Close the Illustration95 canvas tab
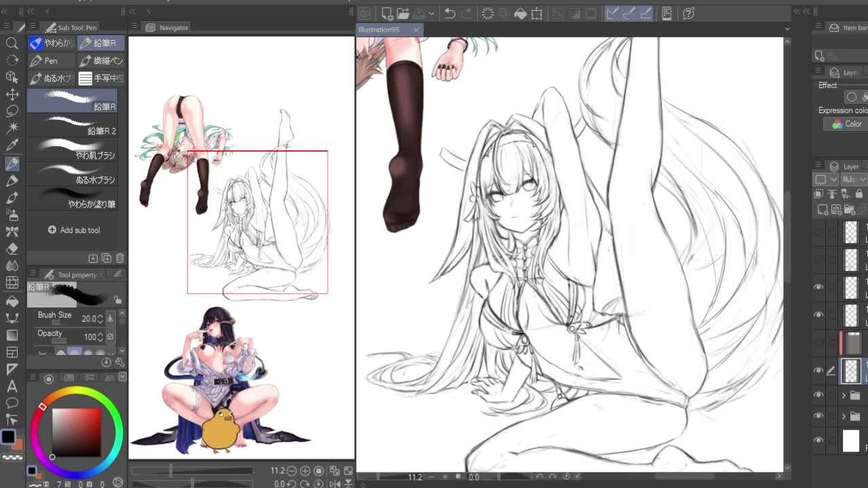Screen dimensions: 868x488 point(416,30)
